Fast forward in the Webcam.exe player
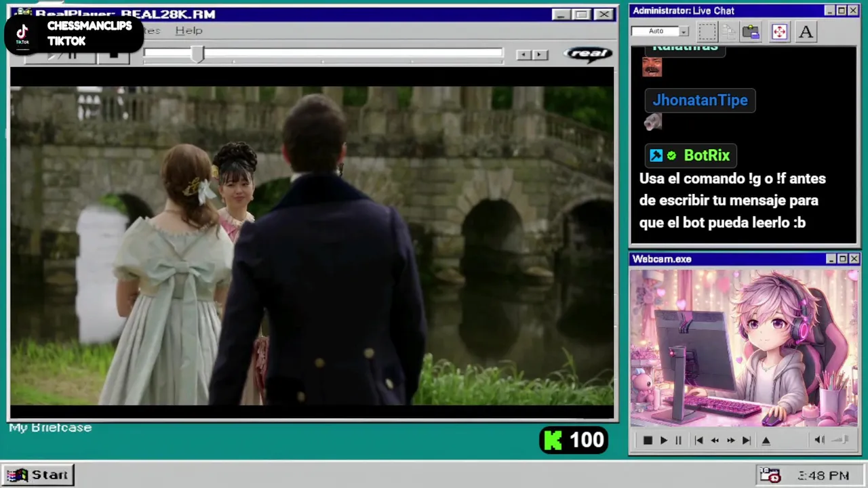The width and height of the screenshot is (868, 488). click(730, 441)
